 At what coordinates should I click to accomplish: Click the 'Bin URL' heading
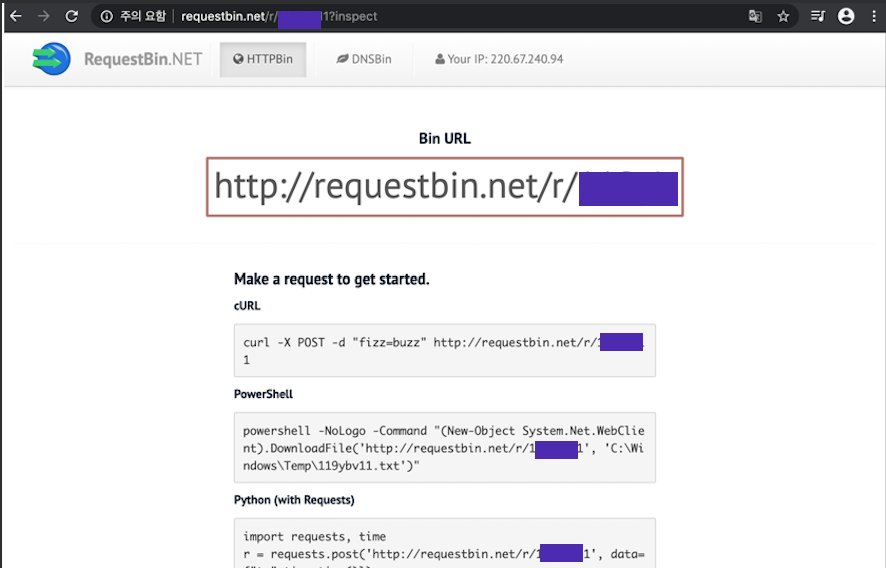445,138
